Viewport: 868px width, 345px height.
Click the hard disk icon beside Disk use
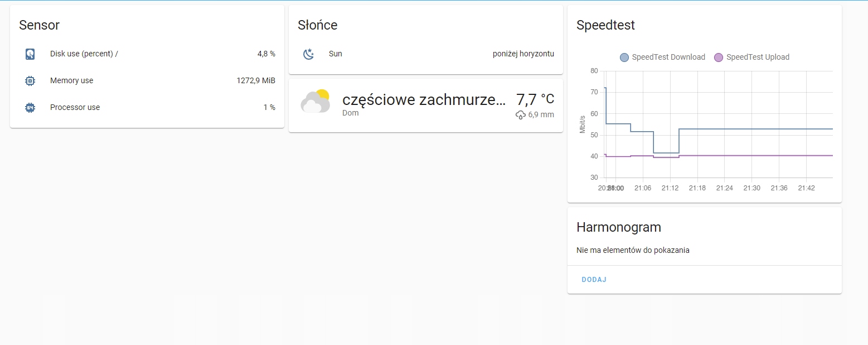pos(30,54)
